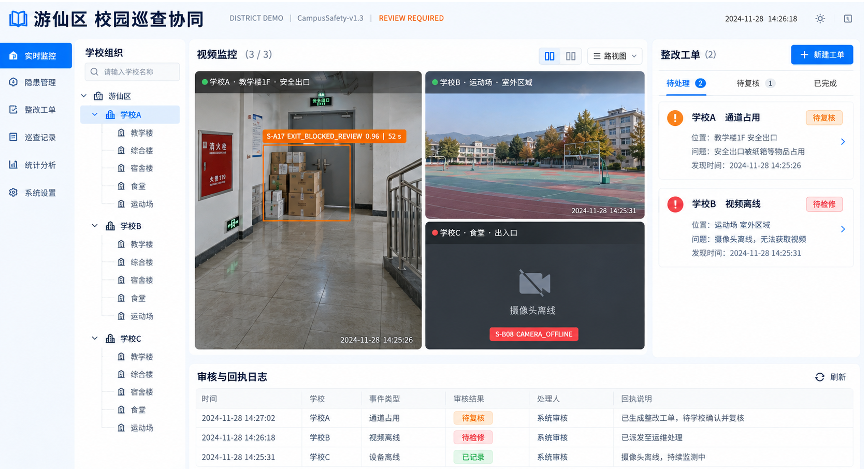The image size is (868, 469).
Task: Open 巡查记录 in the sidebar
Action: [36, 137]
